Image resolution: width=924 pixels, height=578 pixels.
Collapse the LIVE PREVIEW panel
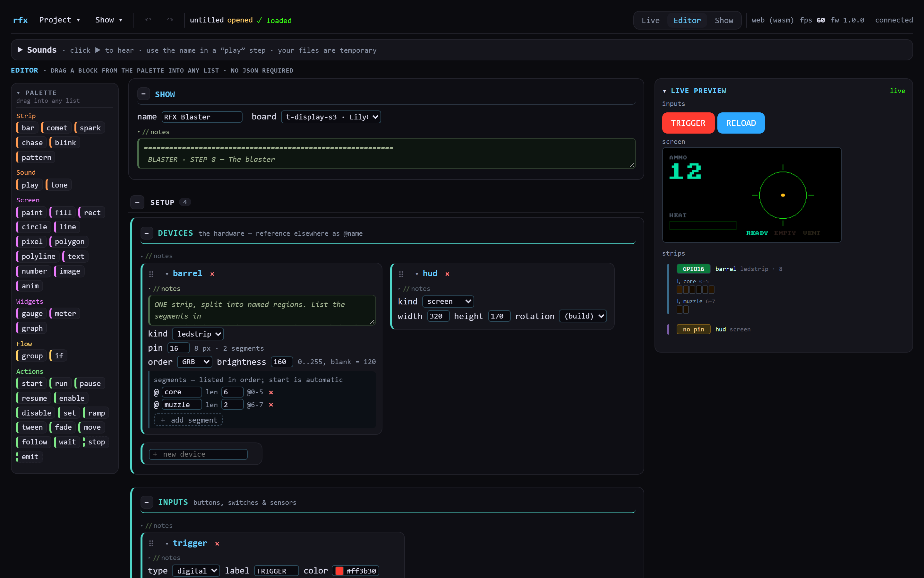665,91
